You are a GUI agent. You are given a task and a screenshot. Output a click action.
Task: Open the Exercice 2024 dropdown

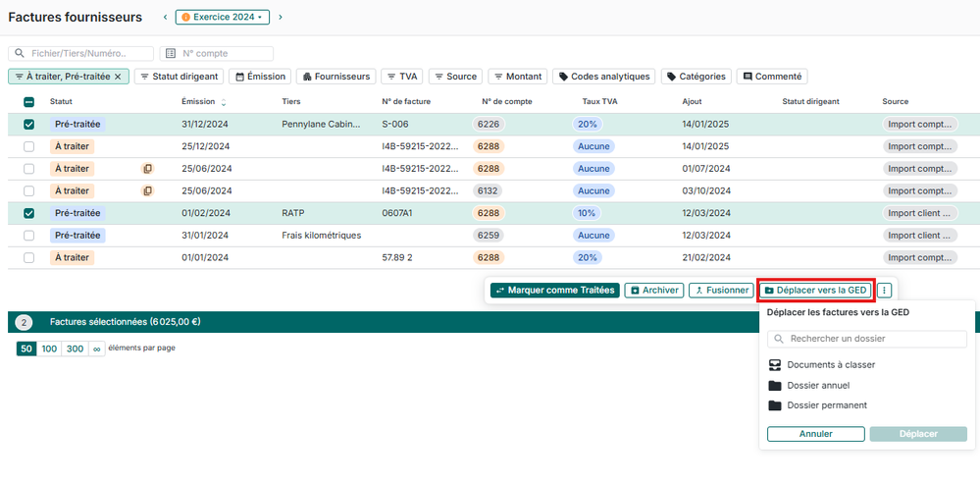222,18
